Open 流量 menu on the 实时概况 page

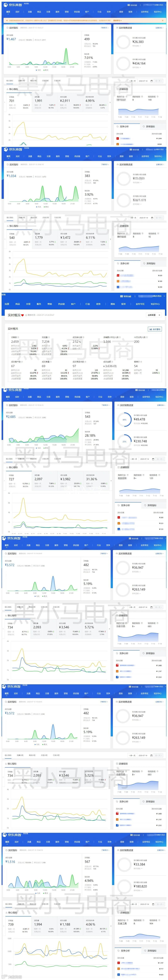point(7,304)
